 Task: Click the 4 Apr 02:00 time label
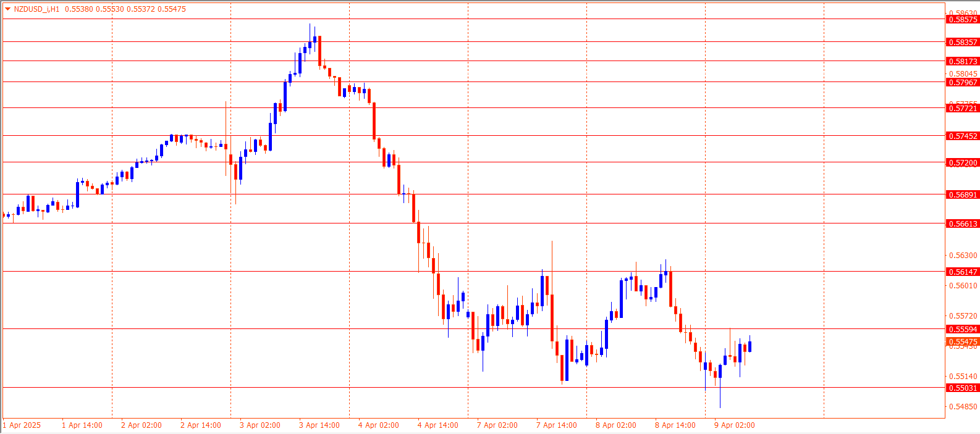click(x=379, y=425)
